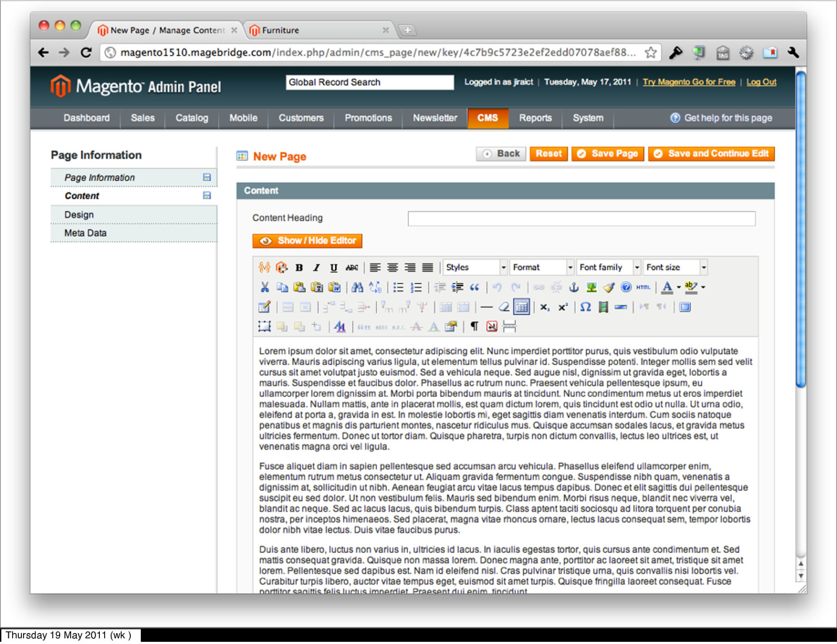Insert page break icon
The image size is (837, 644).
(509, 327)
